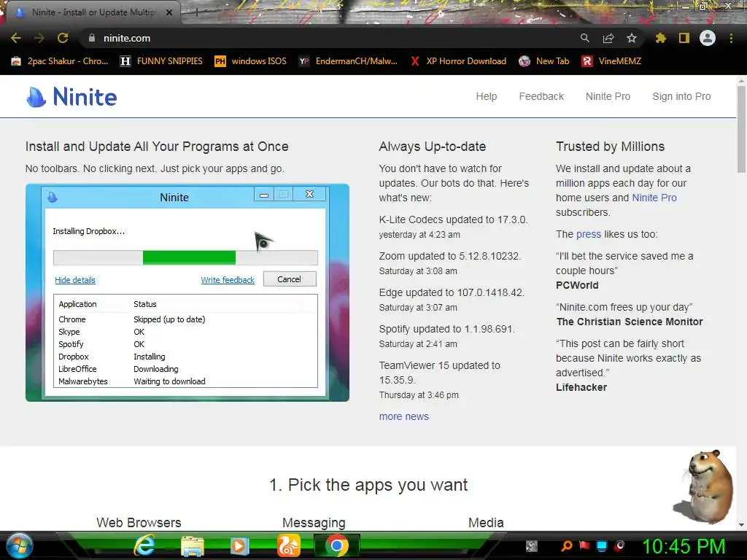This screenshot has height=560, width=747.
Task: Open a new tab with plus button
Action: 197,12
